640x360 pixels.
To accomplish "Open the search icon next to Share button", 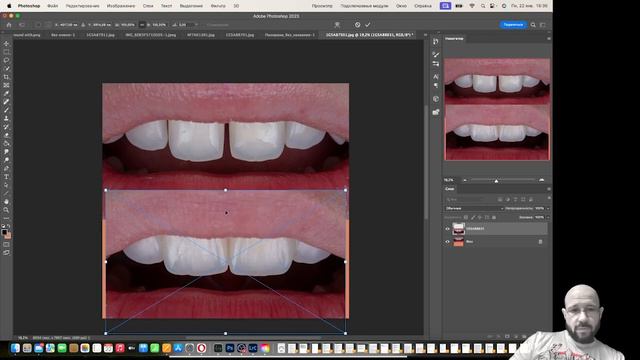I will (x=533, y=25).
